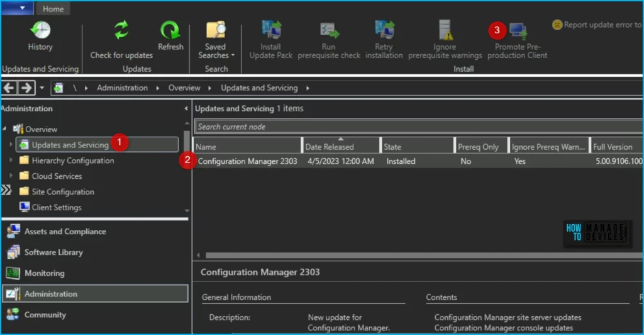This screenshot has height=335, width=644.
Task: Expand breadcrumb arrow after Overview
Action: pos(210,88)
